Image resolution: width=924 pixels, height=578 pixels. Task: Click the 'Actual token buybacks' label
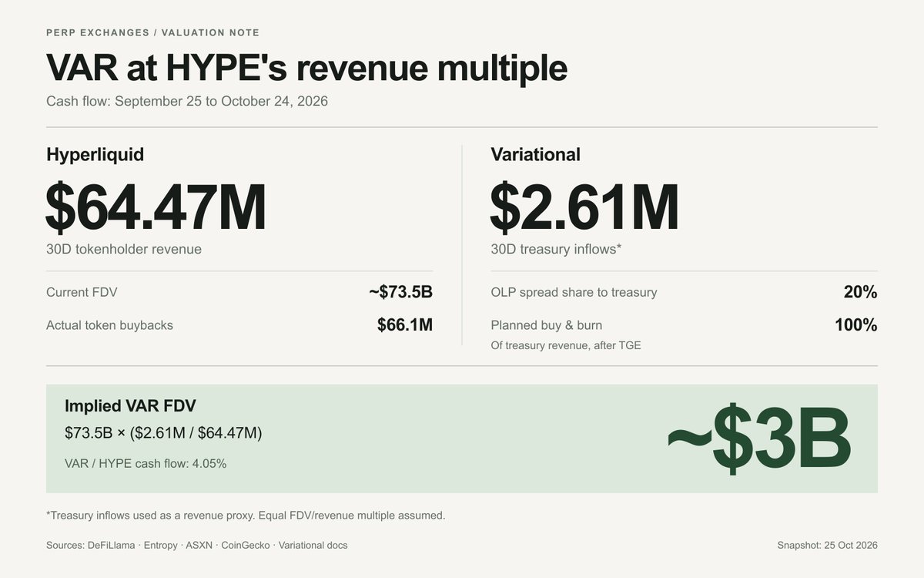109,325
